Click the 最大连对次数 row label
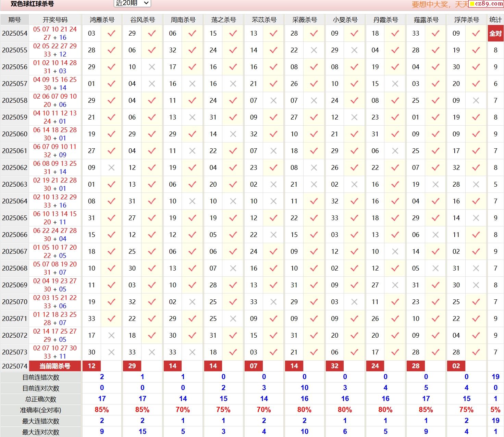Screen dimensions: 504x437 [x=41, y=432]
